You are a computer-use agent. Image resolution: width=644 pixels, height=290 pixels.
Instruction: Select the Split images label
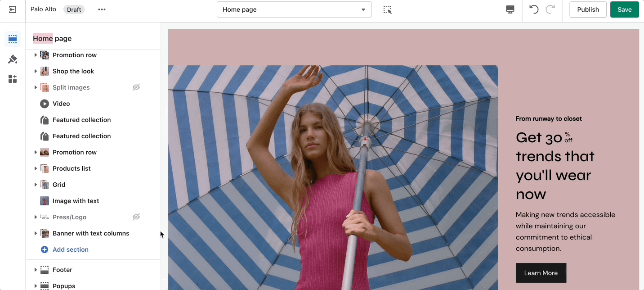[x=71, y=87]
